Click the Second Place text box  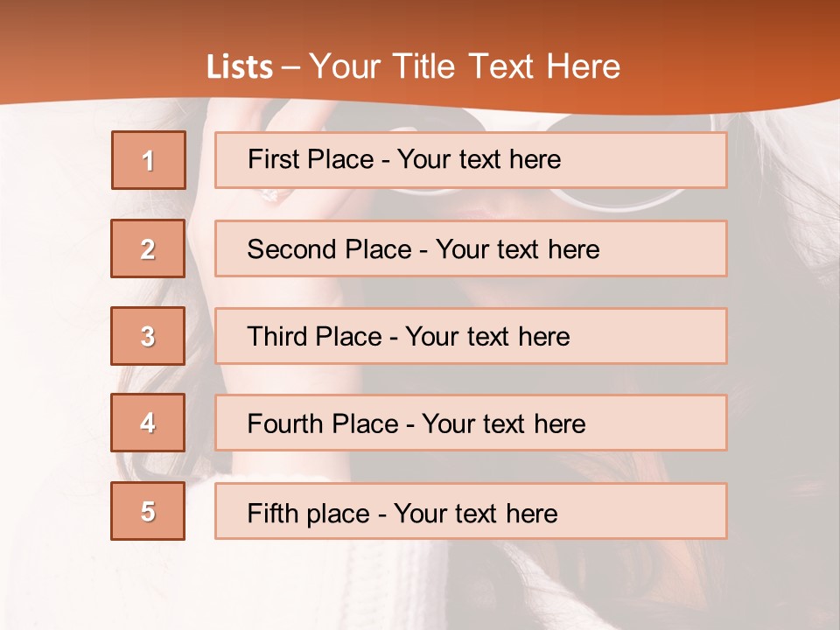point(471,248)
